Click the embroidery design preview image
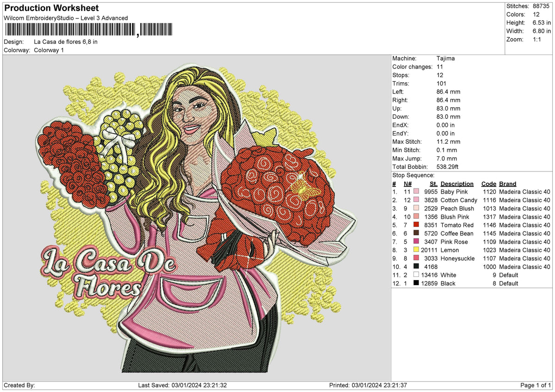Image resolution: width=555 pixels, height=392 pixels. [196, 217]
